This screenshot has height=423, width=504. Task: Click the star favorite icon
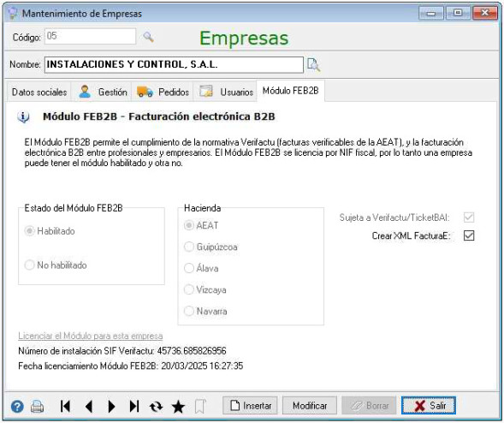coord(178,407)
